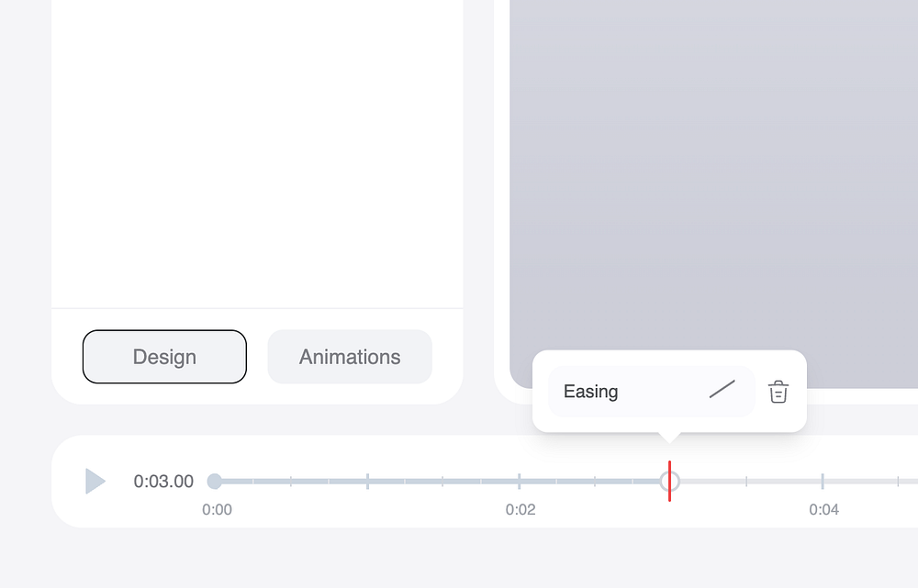Click the 0:03.00 current time display
Image resolution: width=918 pixels, height=588 pixels.
[x=163, y=482]
